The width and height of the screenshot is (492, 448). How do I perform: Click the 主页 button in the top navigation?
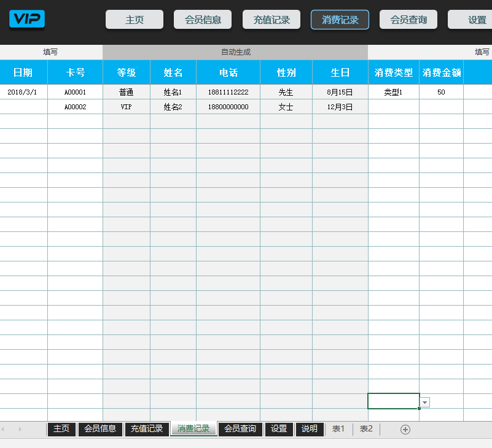(135, 19)
